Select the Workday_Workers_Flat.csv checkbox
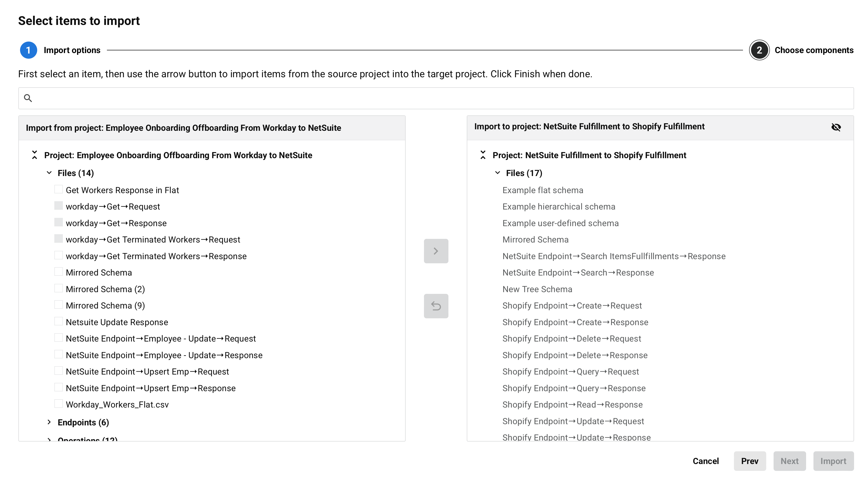868x487 pixels. click(59, 404)
